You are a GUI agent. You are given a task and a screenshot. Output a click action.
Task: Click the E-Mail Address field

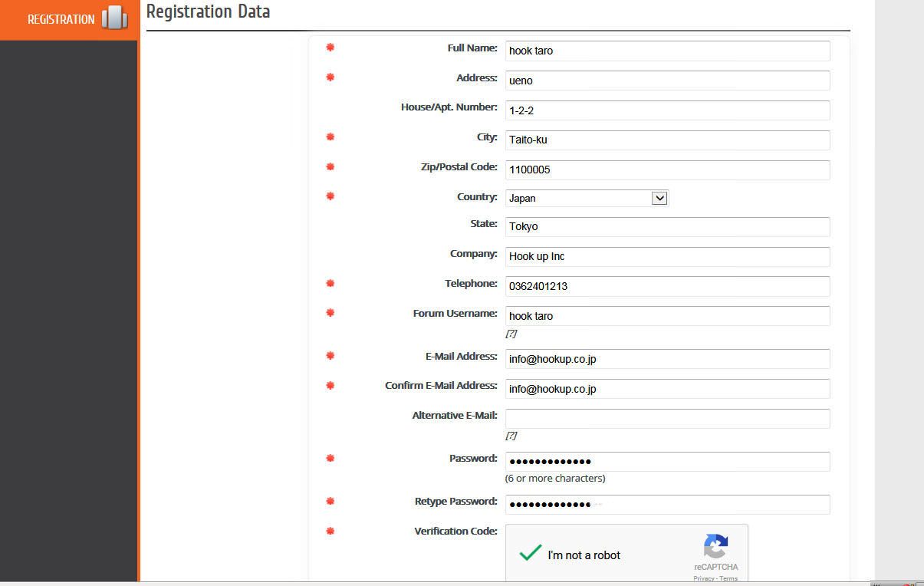tap(667, 359)
